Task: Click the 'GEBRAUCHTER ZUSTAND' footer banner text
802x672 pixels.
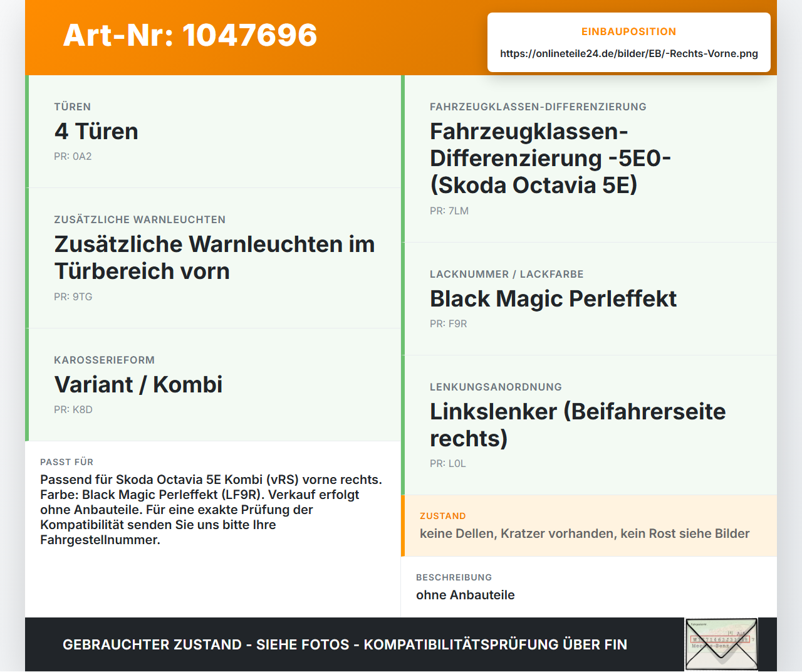Action: [345, 644]
